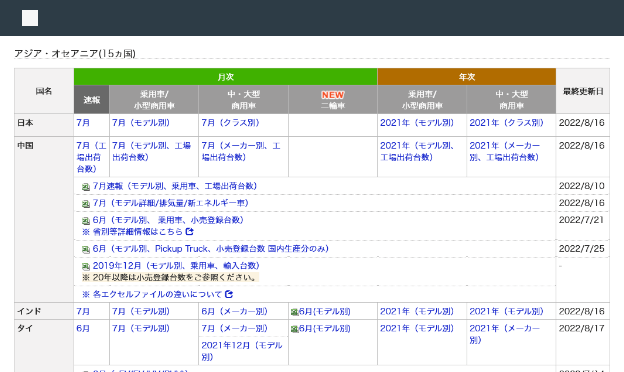Open India 2021年(モデル別) commercial annual link
This screenshot has width=624, height=372.
[x=506, y=311]
